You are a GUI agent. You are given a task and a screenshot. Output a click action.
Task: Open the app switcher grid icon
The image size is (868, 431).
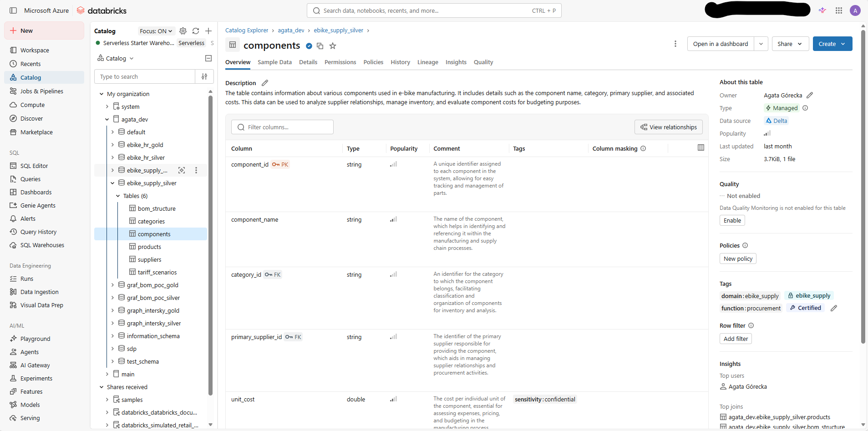(x=839, y=10)
